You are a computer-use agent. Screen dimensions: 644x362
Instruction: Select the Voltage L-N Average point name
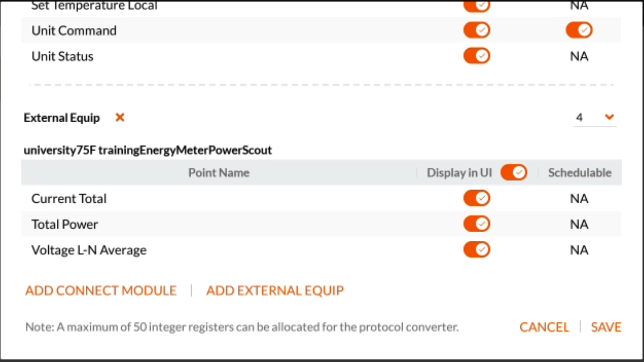pos(89,250)
